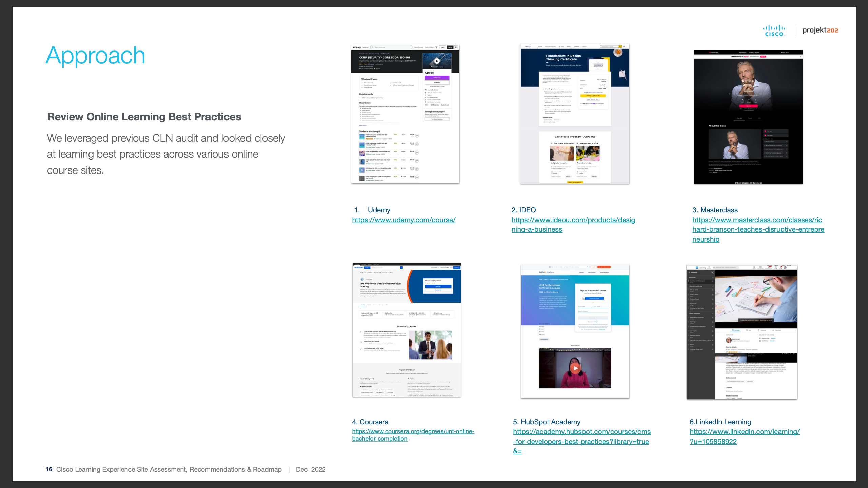Click the Cisco logo

coord(774,30)
